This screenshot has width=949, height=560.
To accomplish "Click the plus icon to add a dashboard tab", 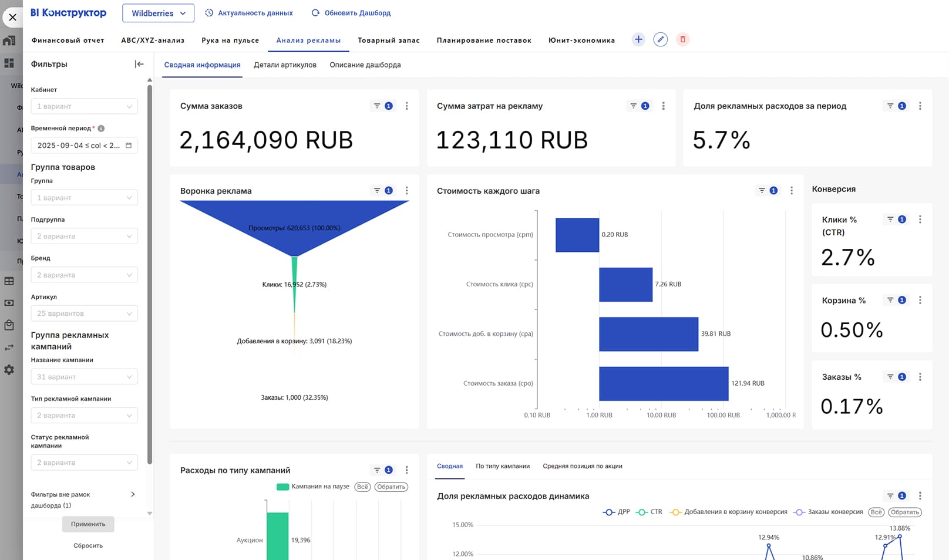I will click(638, 39).
